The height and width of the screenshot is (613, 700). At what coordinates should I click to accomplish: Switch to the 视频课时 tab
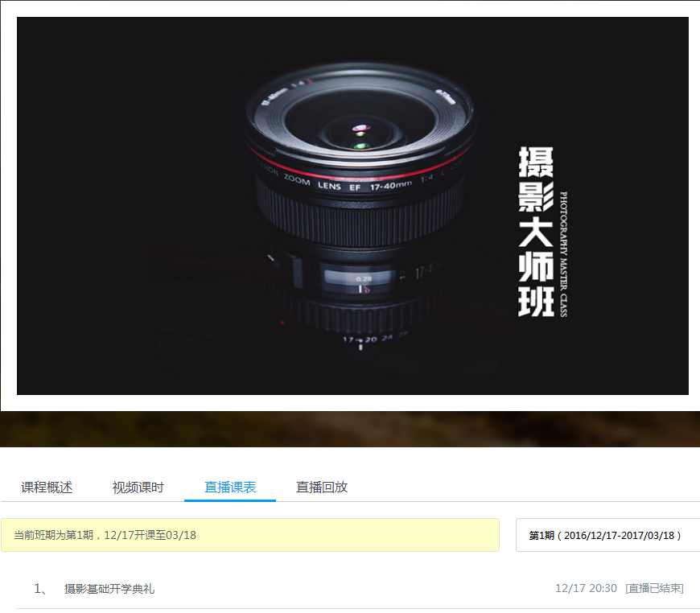pos(138,488)
